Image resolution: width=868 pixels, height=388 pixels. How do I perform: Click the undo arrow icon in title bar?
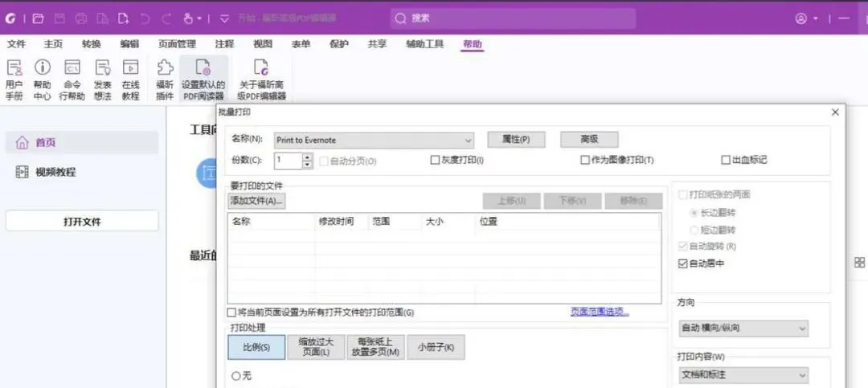145,18
